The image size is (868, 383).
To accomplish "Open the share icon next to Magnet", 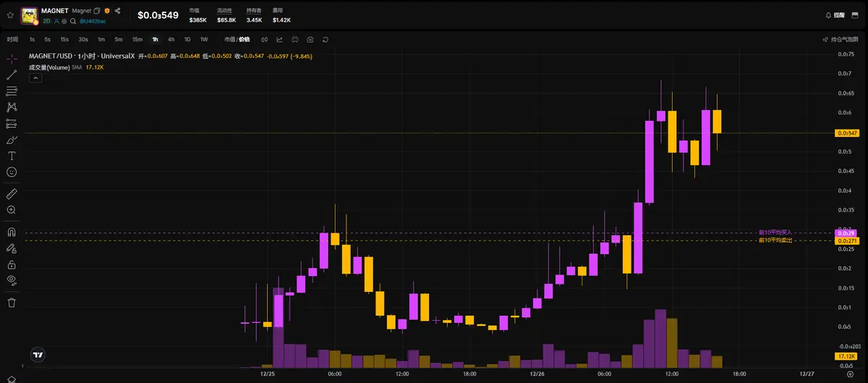I will point(118,11).
